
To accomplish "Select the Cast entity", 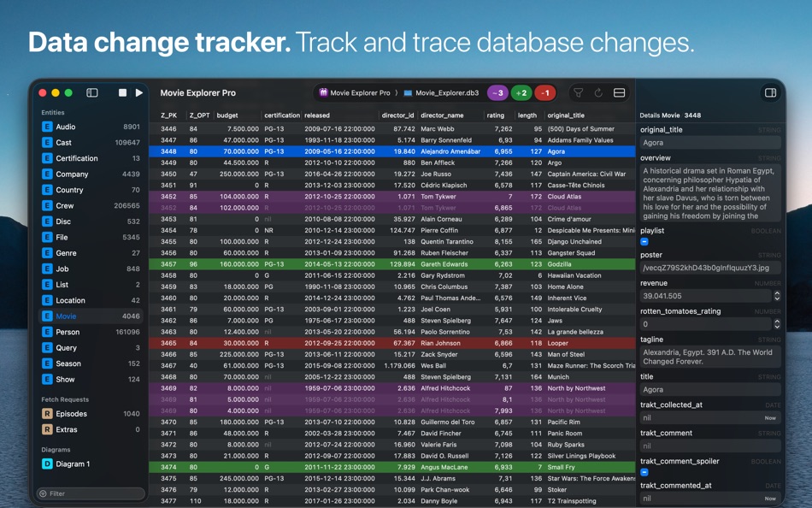I will coord(91,143).
